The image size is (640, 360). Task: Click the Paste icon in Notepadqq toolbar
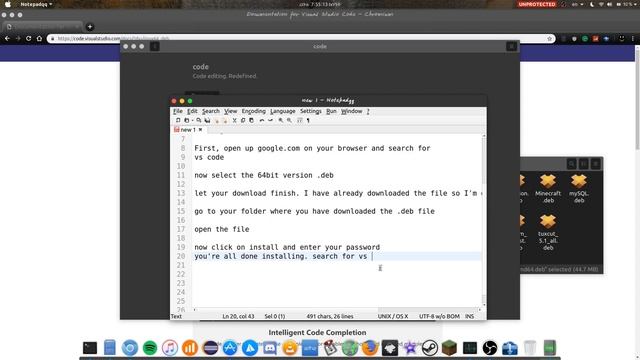click(x=251, y=120)
